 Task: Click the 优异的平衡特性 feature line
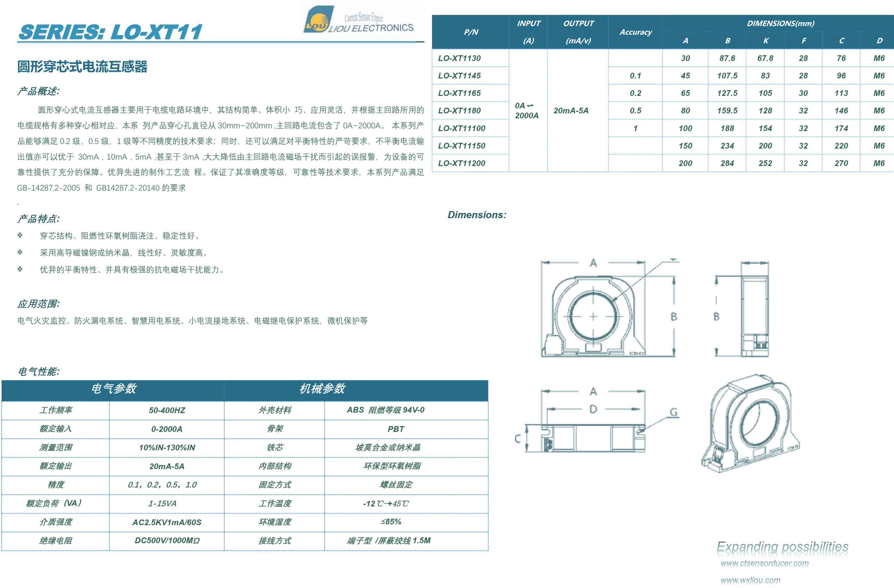(132, 270)
